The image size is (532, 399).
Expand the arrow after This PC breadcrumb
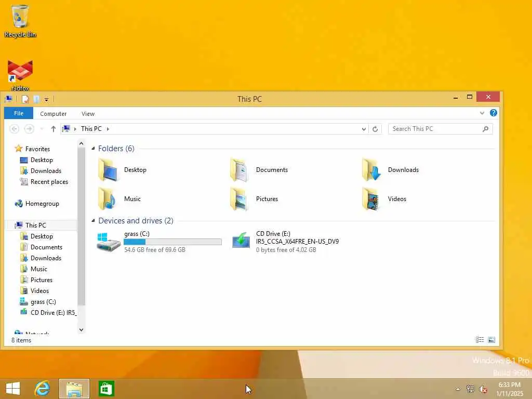pyautogui.click(x=108, y=129)
